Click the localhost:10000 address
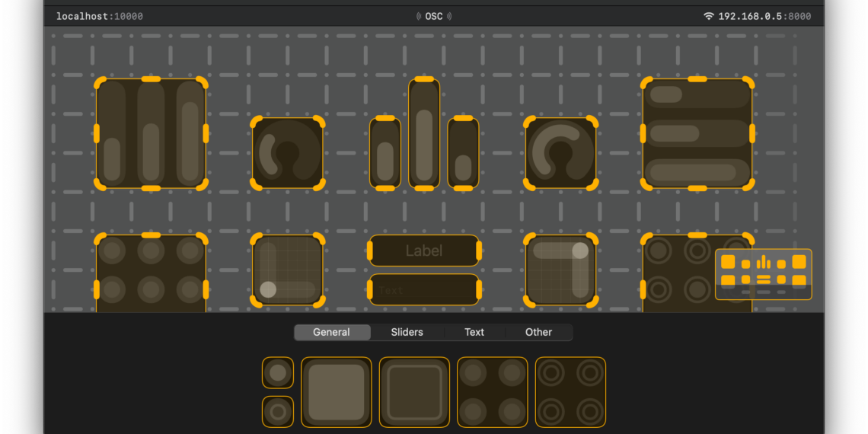Viewport: 868px width, 434px height. pos(99,16)
